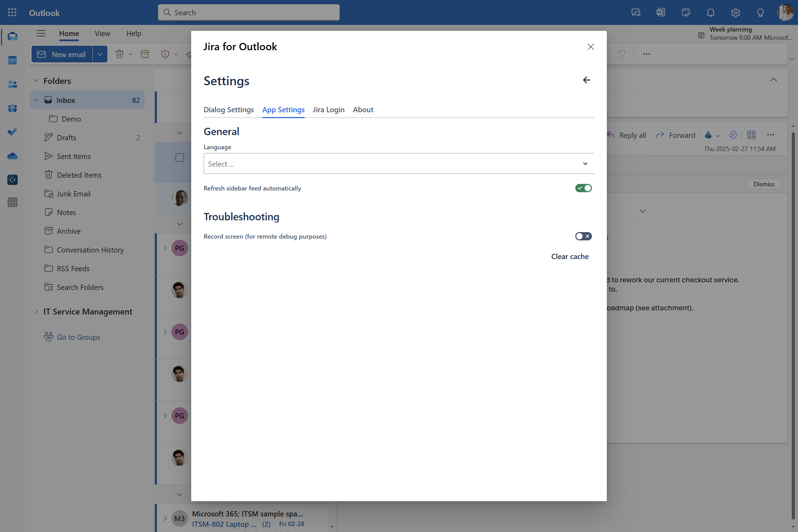Click the Clear cache button

coord(570,257)
